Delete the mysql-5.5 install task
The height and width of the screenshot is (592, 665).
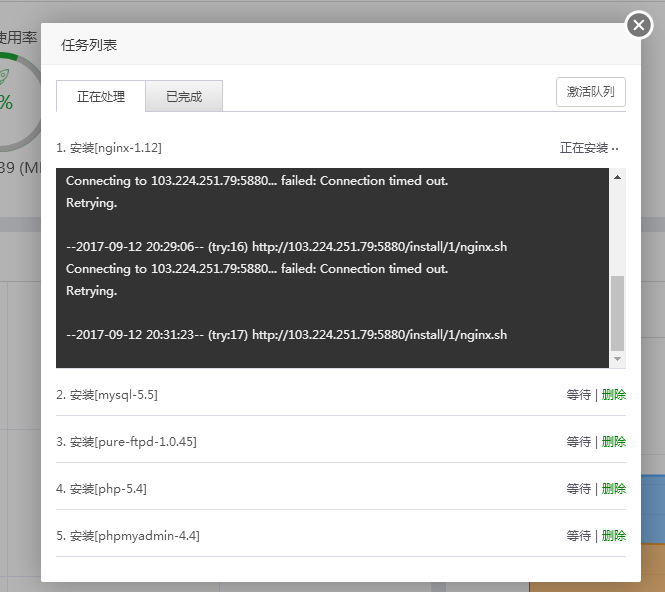click(613, 395)
